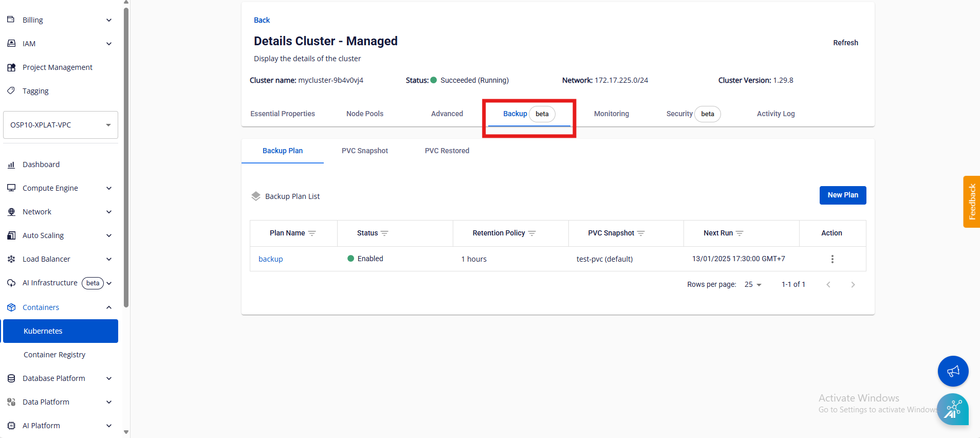Screen dimensions: 980x438
Task: Open the orange Feedback side tab
Action: (971, 202)
